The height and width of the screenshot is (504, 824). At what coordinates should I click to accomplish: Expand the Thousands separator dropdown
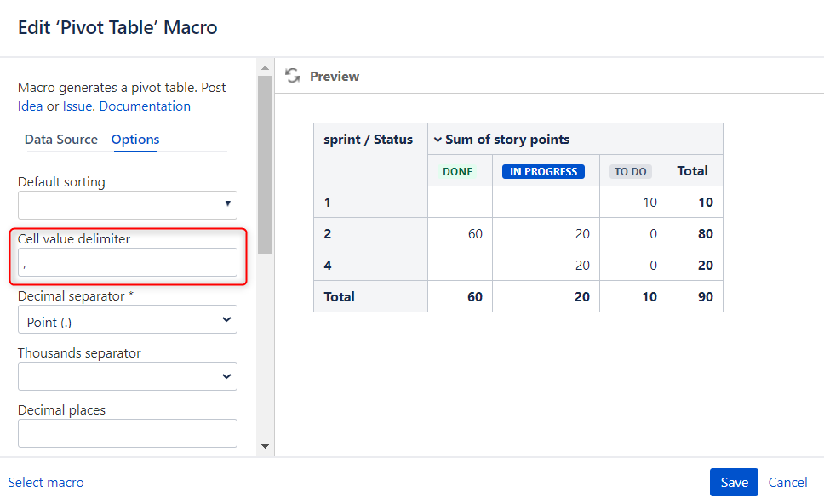click(127, 376)
